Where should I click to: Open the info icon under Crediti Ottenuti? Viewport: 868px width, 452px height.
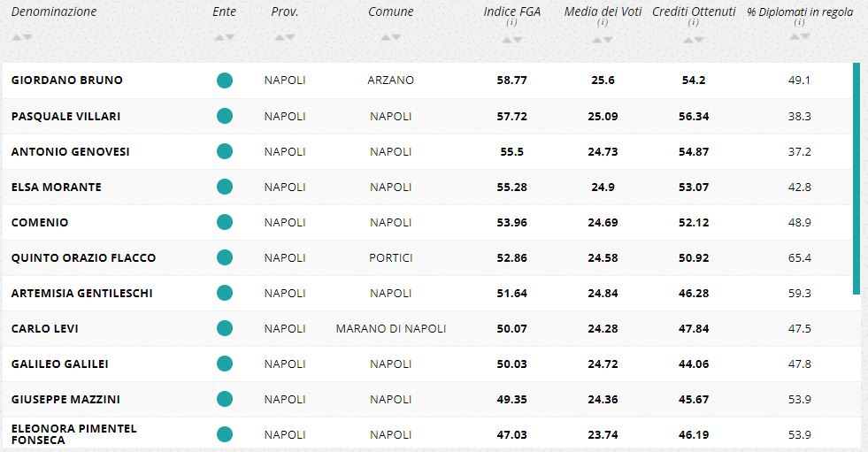click(x=693, y=23)
